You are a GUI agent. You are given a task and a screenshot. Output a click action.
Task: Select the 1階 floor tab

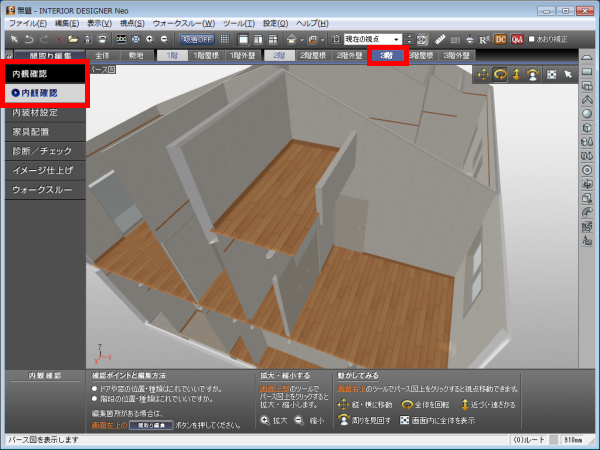[x=172, y=57]
